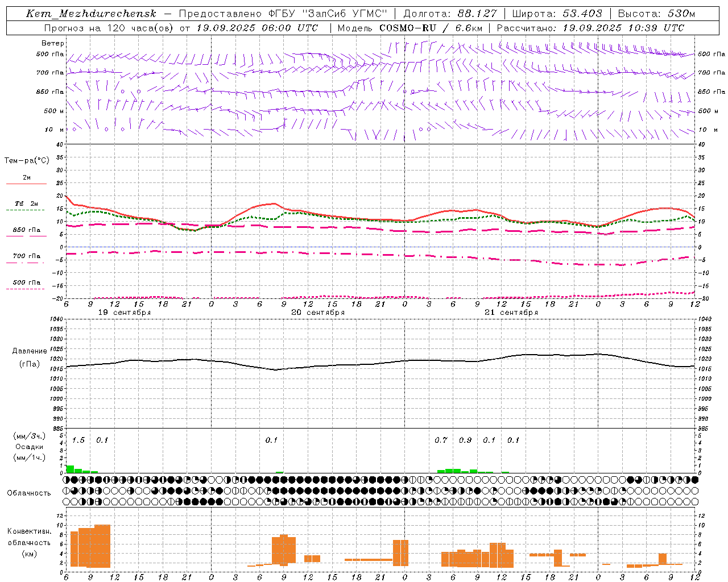Click the provider text ФГБУ "ЗапСиб УГМС"
The height and width of the screenshot is (582, 728).
(327, 14)
